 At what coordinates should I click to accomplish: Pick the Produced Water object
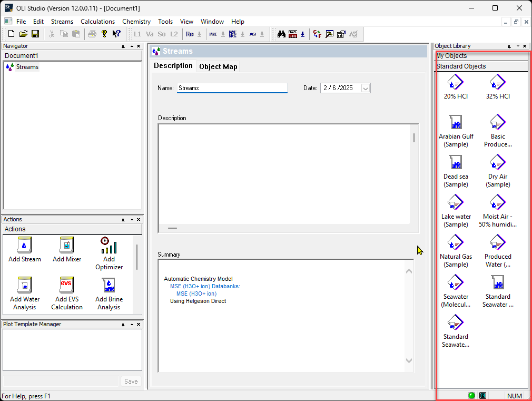498,251
